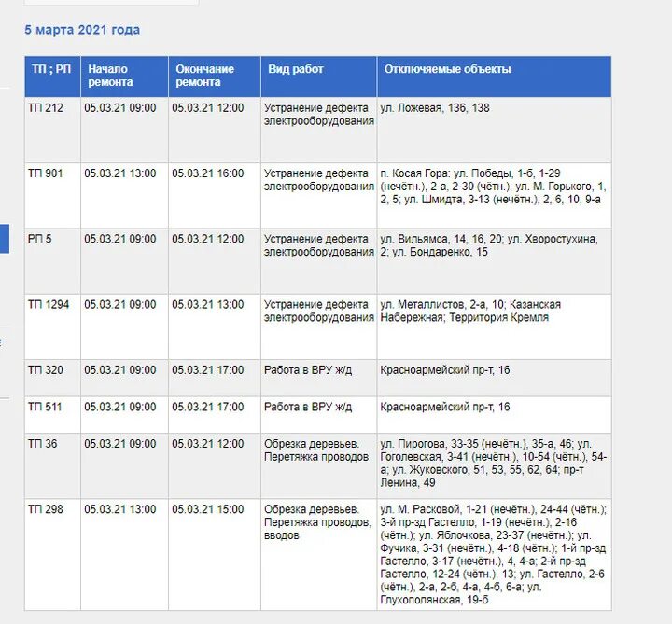Select the 'РП 5' cell
This screenshot has width=672, height=624.
(x=52, y=261)
